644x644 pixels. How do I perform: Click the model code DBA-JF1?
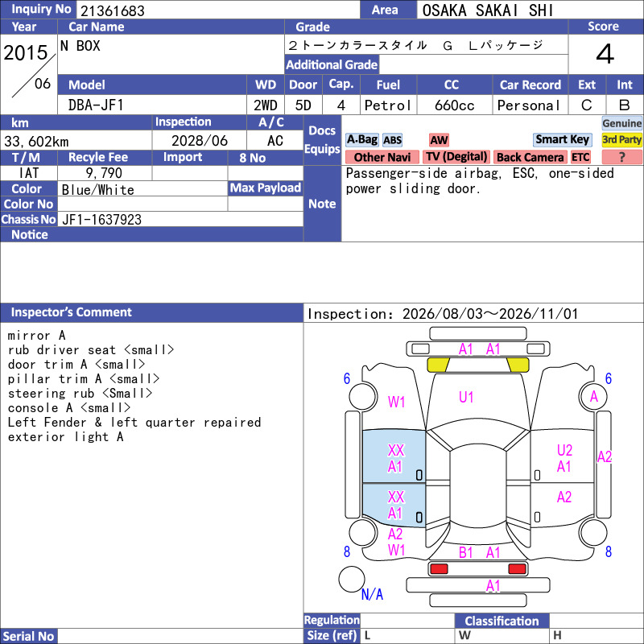pyautogui.click(x=96, y=105)
